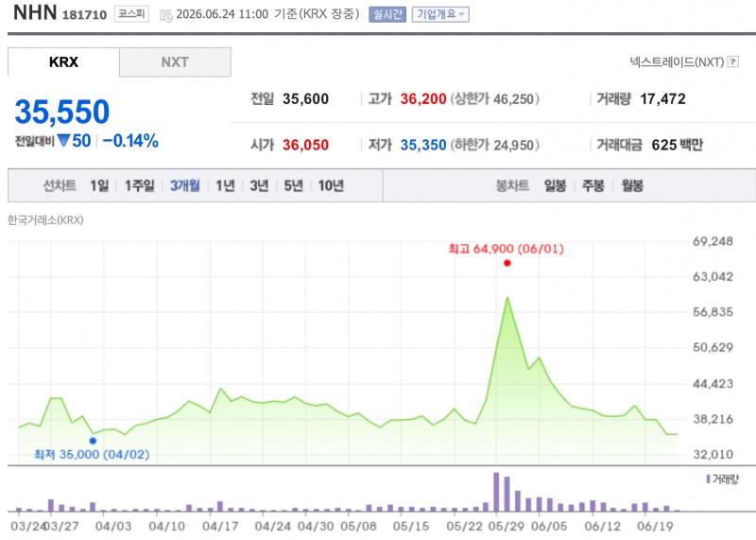Click the tallest volume bar near 05/29
This screenshot has width=756, height=540.
[496, 492]
